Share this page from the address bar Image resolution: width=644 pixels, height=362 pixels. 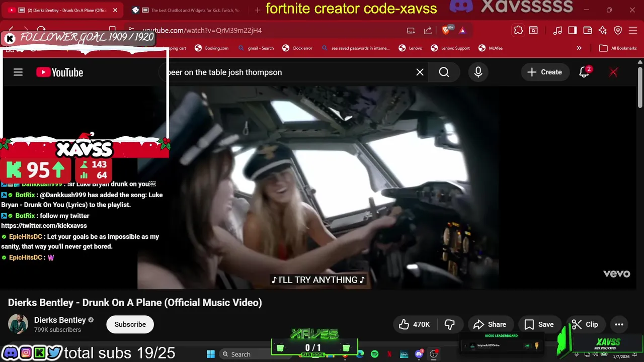pyautogui.click(x=428, y=31)
